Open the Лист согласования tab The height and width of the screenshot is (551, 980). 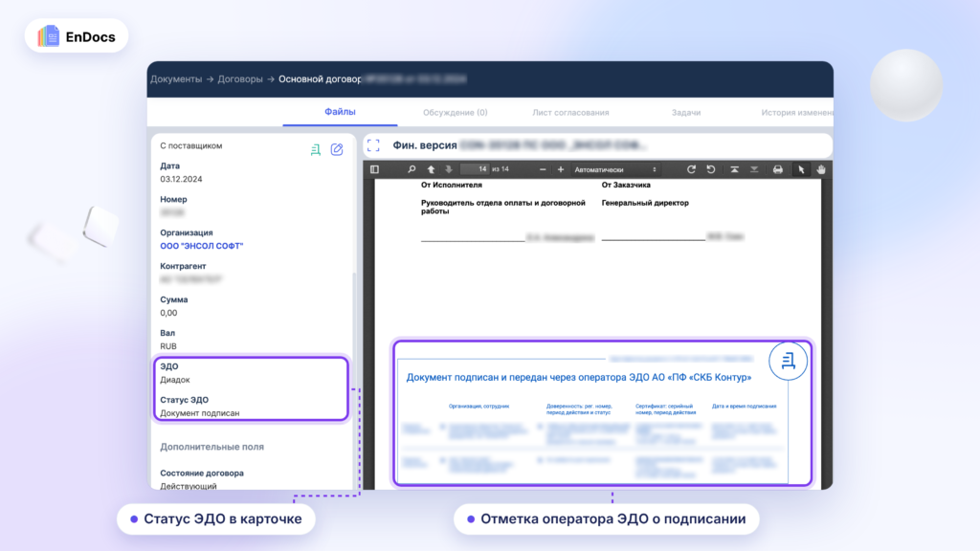click(570, 113)
